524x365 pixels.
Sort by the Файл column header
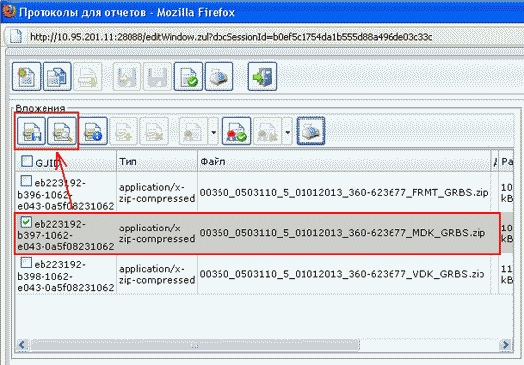[344, 161]
